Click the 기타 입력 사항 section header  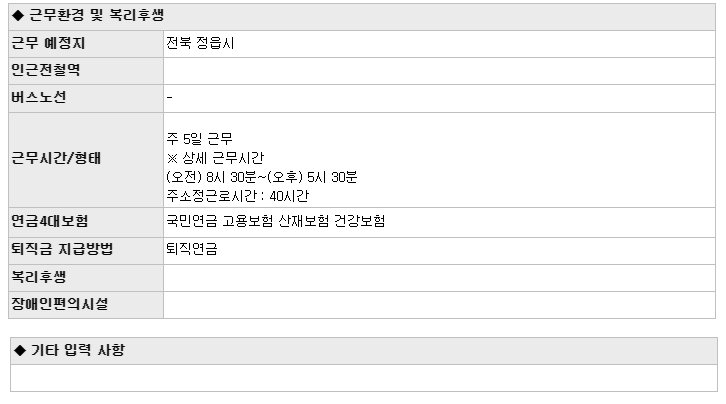coord(364,351)
